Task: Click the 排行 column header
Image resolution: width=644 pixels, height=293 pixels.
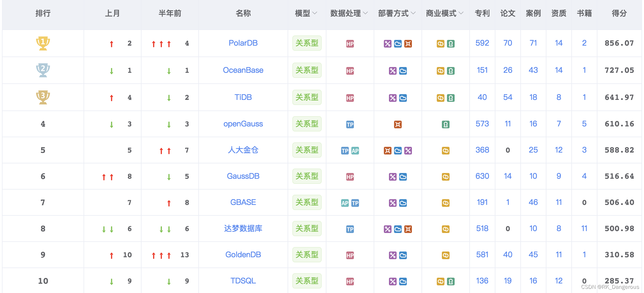Action: click(x=43, y=13)
